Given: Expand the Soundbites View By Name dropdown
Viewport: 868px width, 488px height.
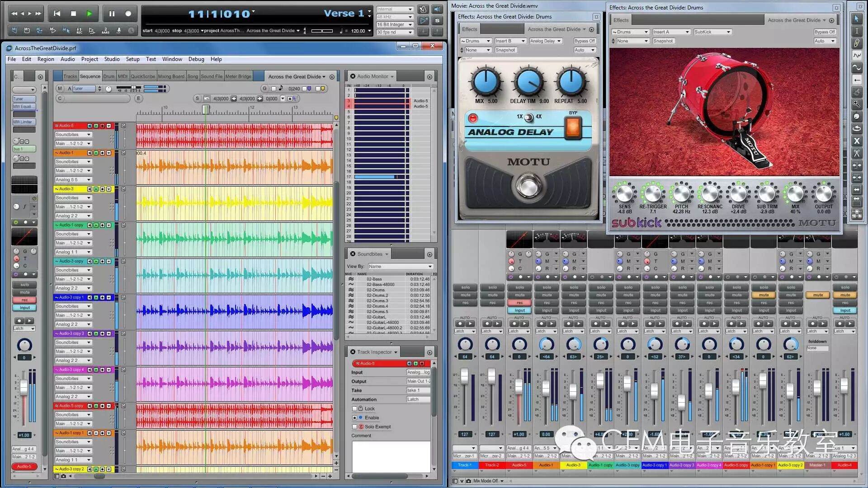Looking at the screenshot, I should (x=401, y=267).
